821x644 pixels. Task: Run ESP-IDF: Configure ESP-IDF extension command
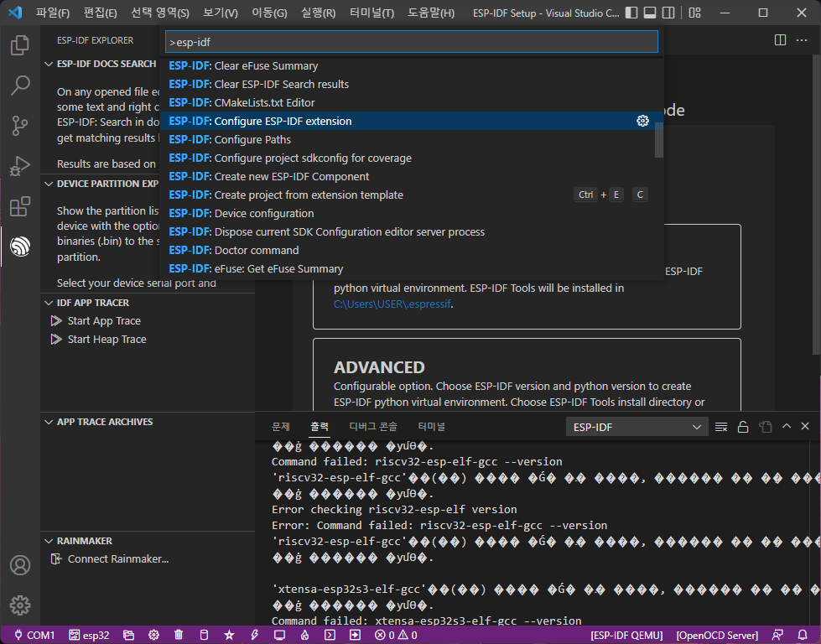click(x=412, y=121)
